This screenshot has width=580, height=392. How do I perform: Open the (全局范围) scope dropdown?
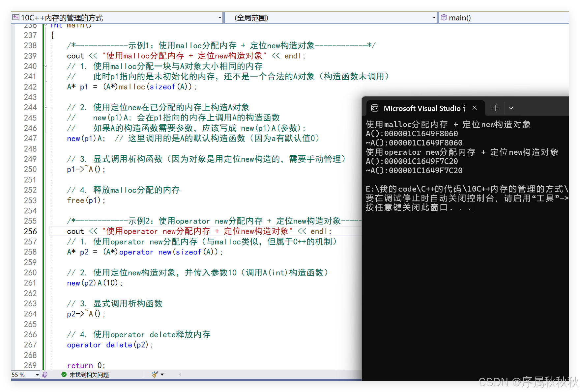coord(331,17)
